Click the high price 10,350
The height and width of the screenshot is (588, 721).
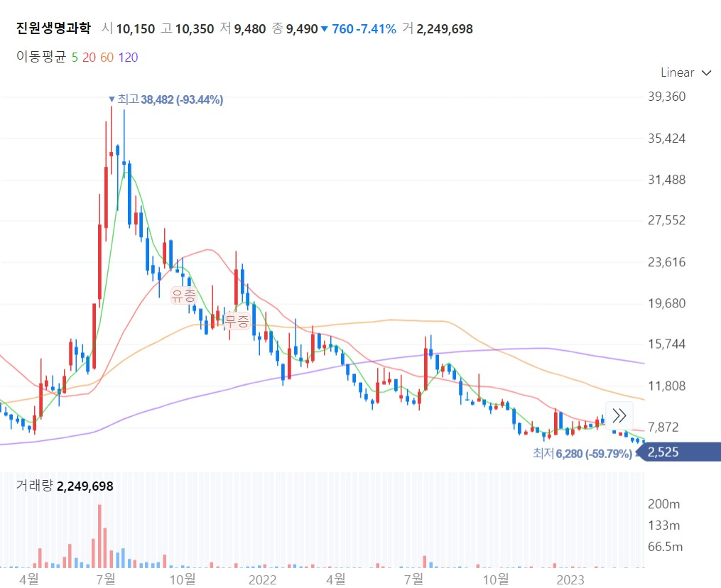pyautogui.click(x=195, y=29)
